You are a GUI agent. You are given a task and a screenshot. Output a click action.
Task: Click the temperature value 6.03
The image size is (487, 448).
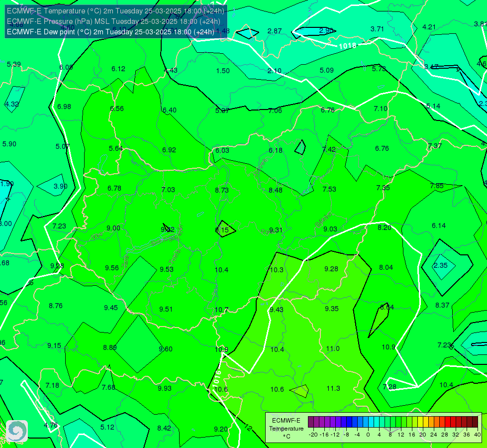coord(222,150)
